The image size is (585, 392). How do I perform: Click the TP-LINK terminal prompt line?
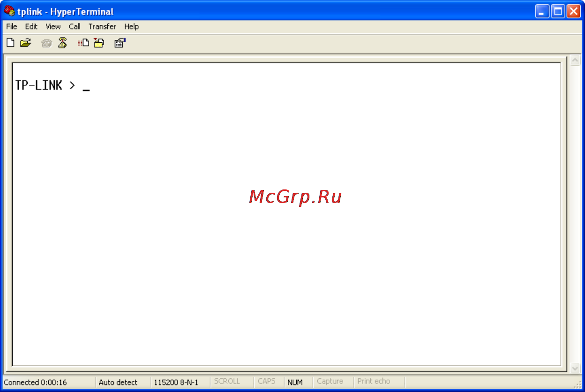click(x=52, y=85)
